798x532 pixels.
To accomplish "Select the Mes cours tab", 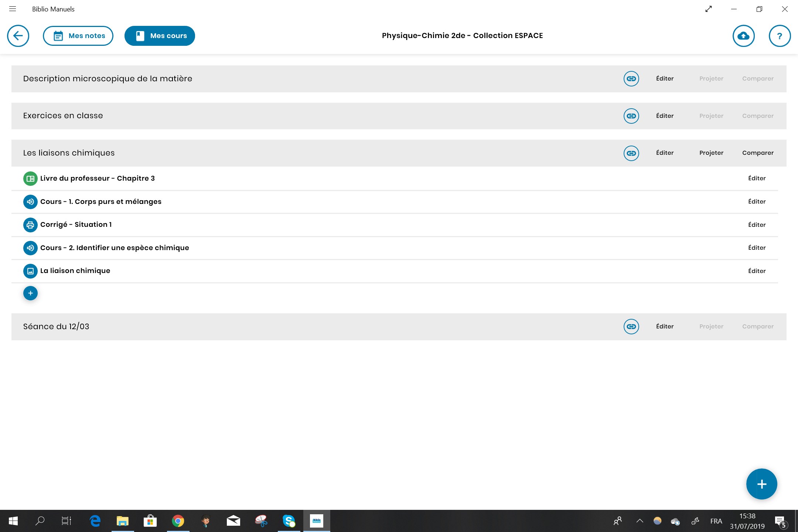I will [160, 36].
